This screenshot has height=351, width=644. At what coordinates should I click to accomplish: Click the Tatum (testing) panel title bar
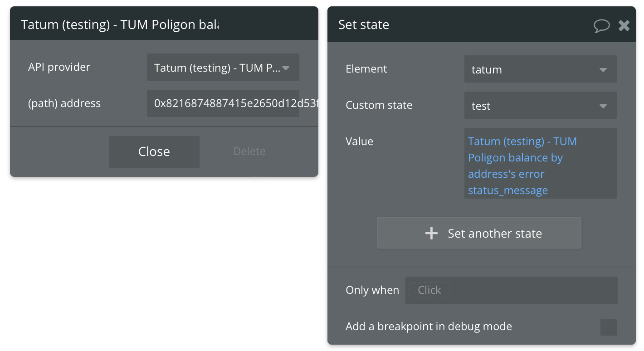tap(164, 24)
